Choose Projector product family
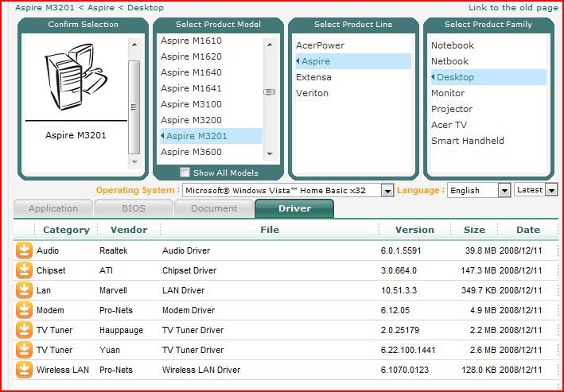The image size is (564, 392). pos(452,109)
